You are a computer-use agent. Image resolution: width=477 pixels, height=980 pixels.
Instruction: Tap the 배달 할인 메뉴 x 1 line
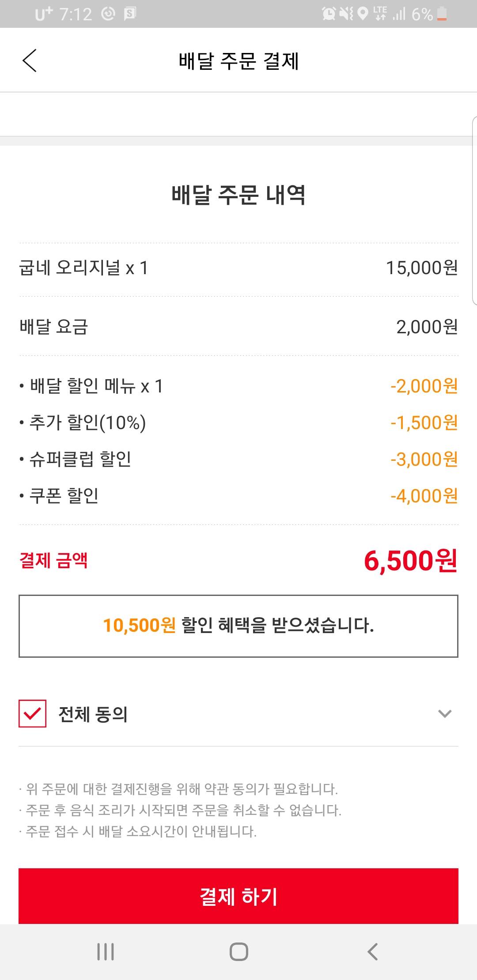point(238,386)
